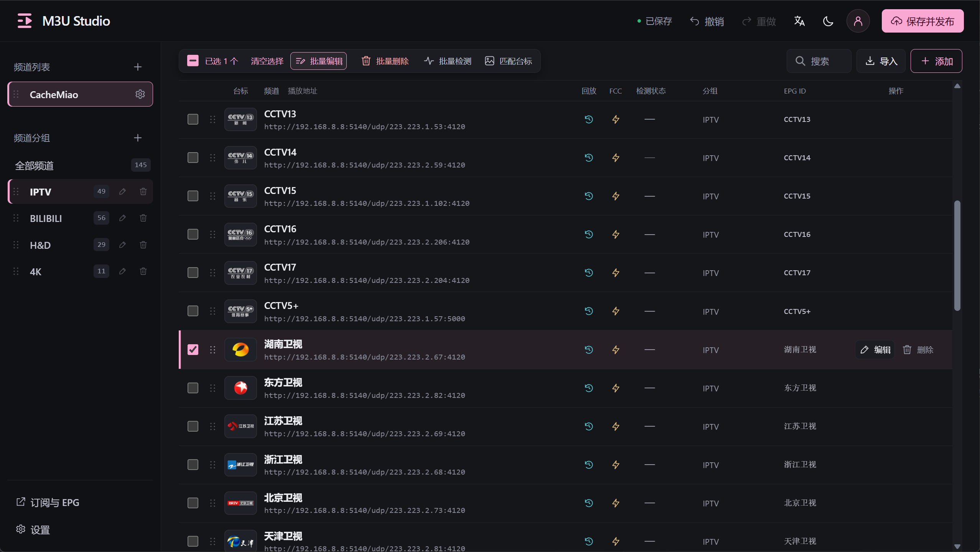Add a new channel group with plus icon
The height and width of the screenshot is (552, 980).
(138, 138)
